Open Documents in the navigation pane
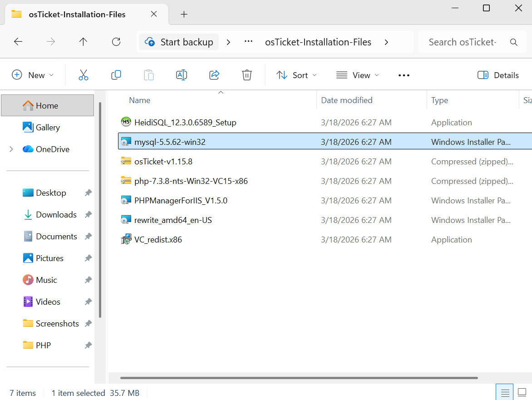532x400 pixels. pyautogui.click(x=56, y=236)
